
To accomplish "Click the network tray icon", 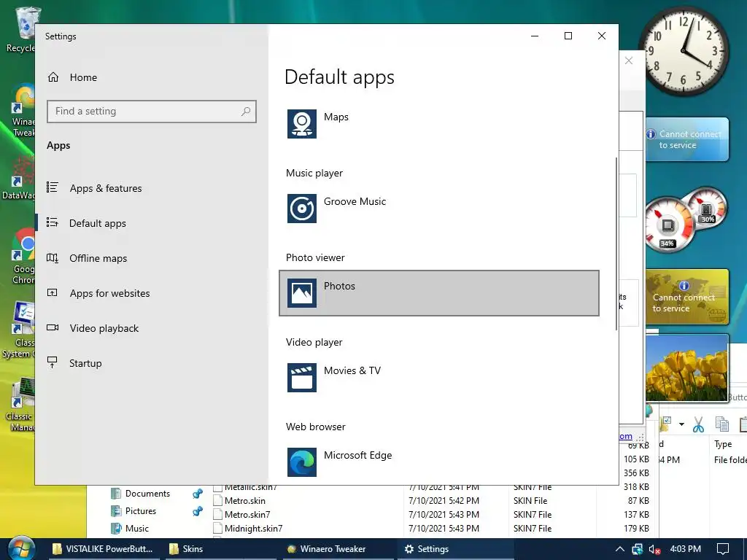I will coord(637,549).
